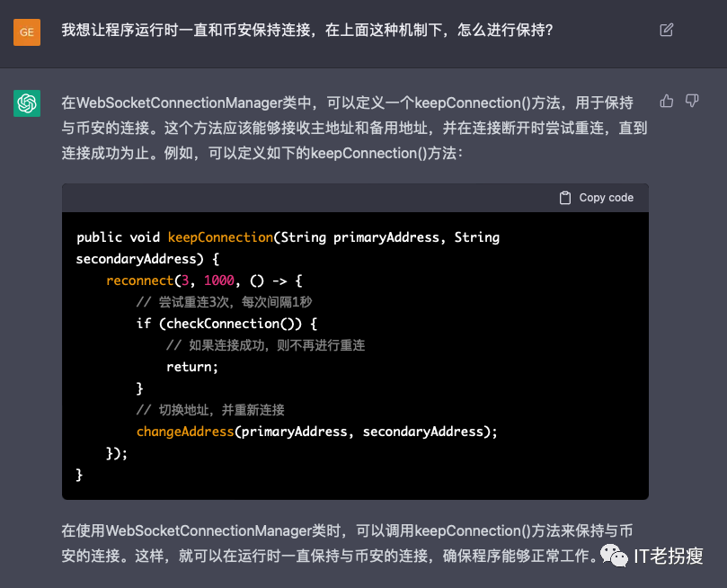Click the comment 切换地址，并重新连接
Image resolution: width=727 pixels, height=588 pixels.
click(210, 410)
